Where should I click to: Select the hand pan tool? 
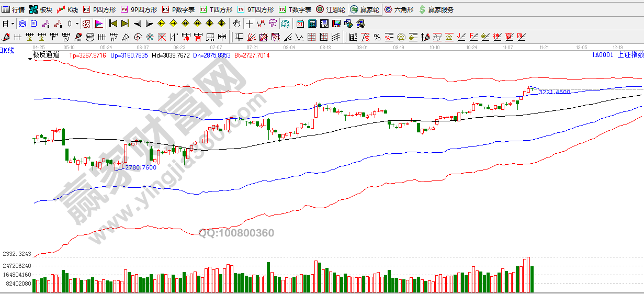tap(237, 24)
